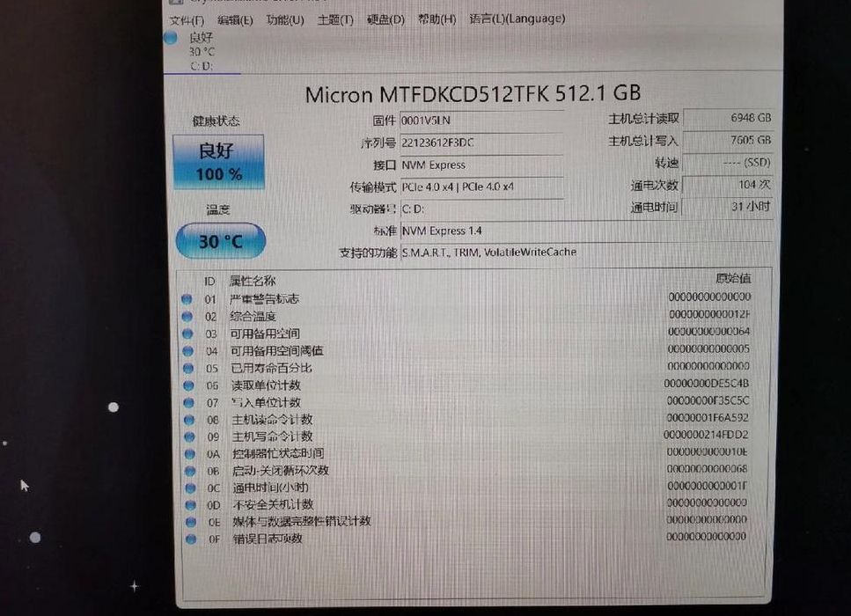Click the drive letter field C: D:
851x616 pixels.
point(481,209)
